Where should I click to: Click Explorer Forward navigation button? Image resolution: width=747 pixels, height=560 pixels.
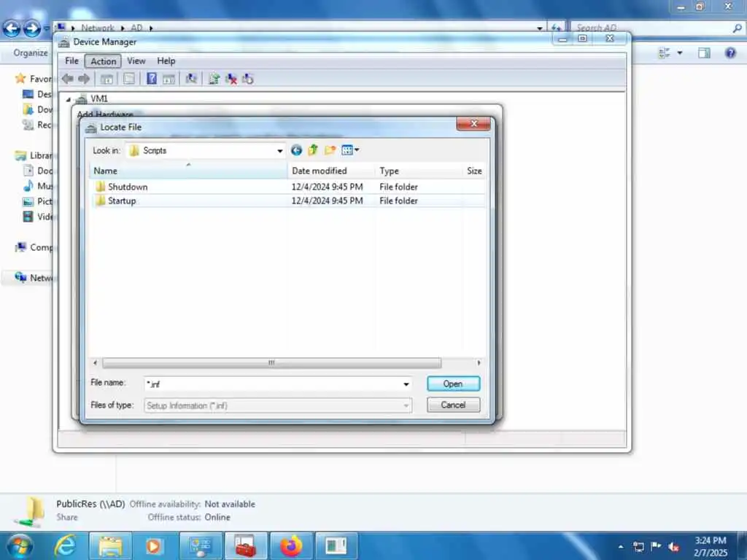click(x=32, y=28)
